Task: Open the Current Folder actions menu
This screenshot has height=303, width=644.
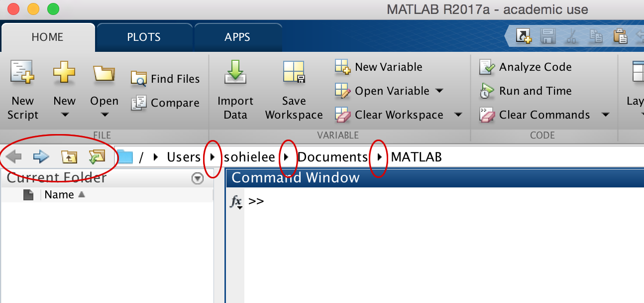Action: click(x=197, y=178)
